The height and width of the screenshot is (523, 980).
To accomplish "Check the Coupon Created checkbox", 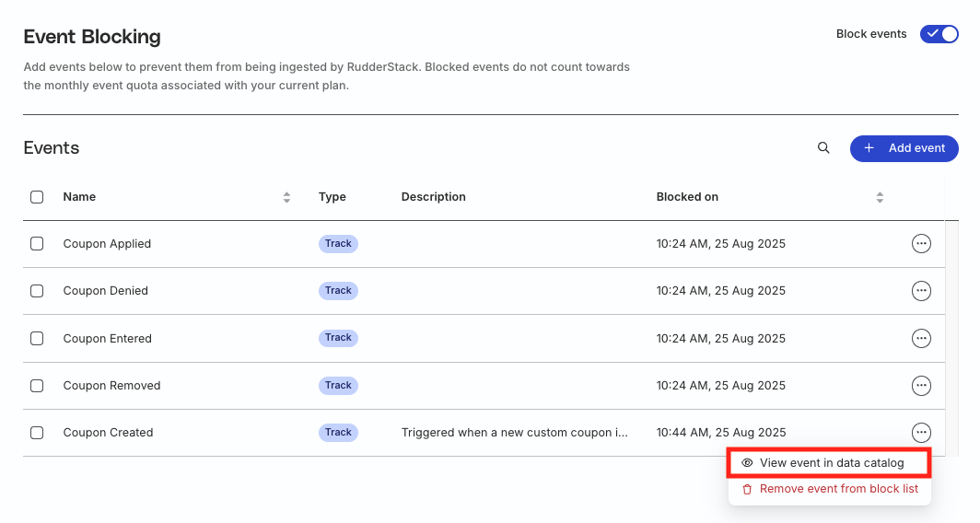I will click(37, 433).
